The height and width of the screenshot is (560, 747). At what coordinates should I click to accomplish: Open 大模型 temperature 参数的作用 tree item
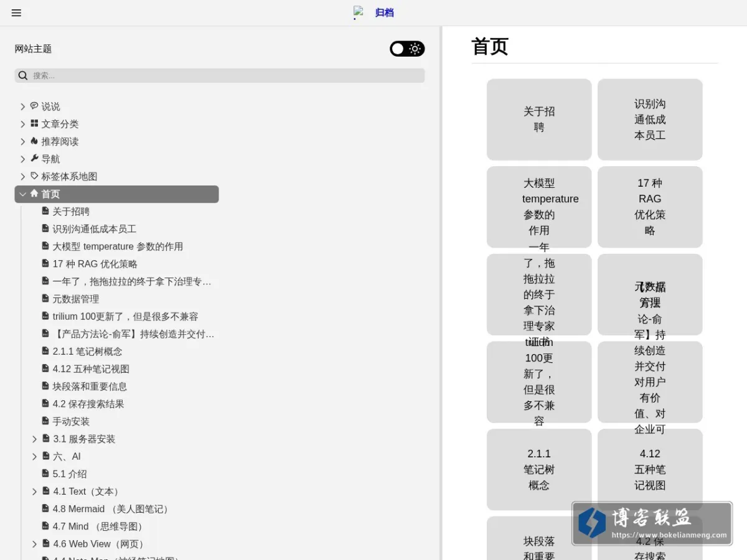[118, 246]
